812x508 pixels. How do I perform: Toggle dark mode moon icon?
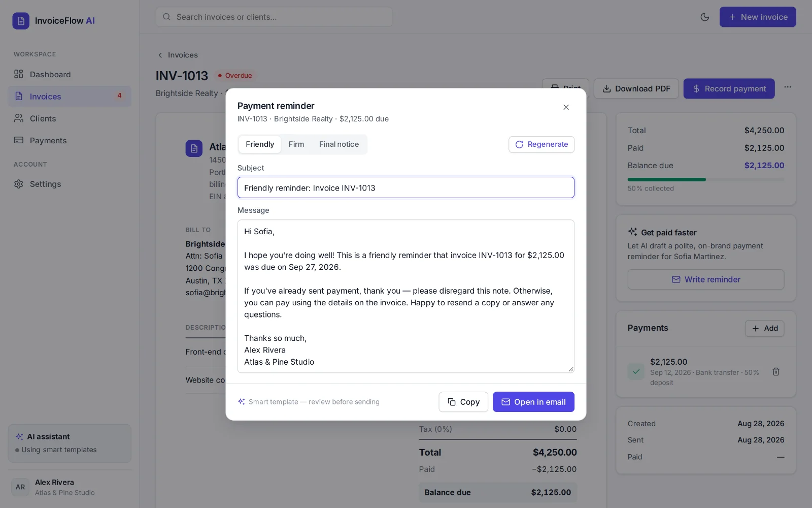tap(705, 17)
